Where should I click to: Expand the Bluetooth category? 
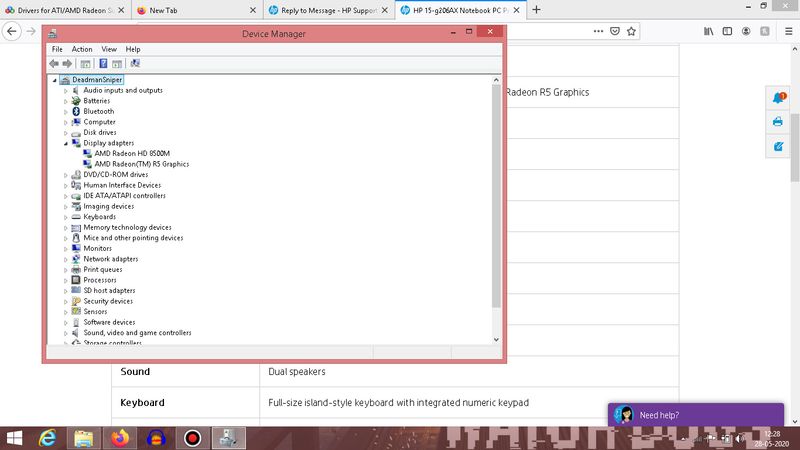(x=65, y=112)
